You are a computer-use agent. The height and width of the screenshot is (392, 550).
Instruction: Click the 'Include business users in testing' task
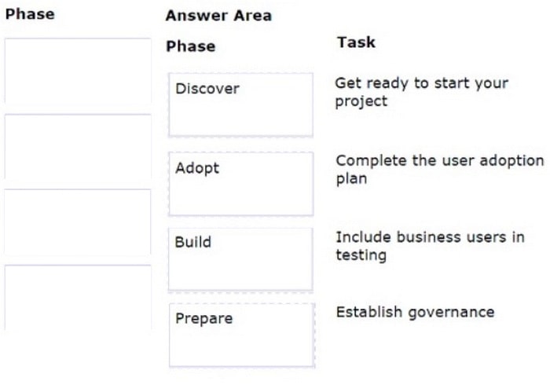[431, 246]
